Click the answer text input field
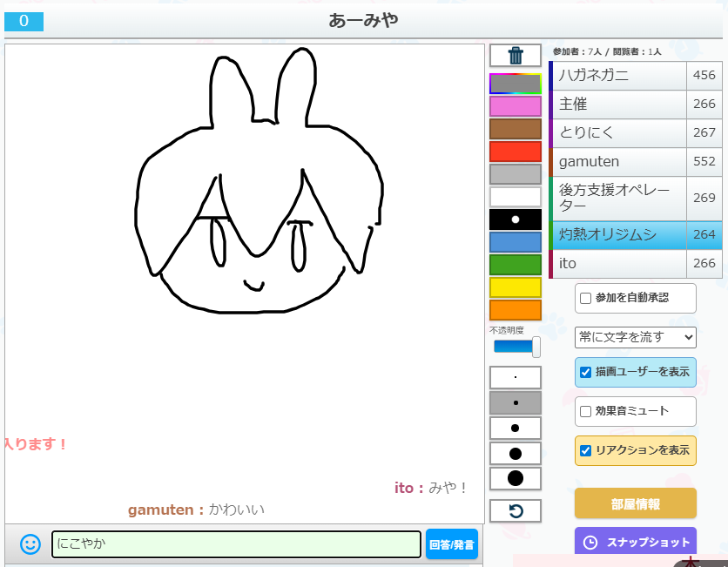This screenshot has width=728, height=567. click(236, 544)
